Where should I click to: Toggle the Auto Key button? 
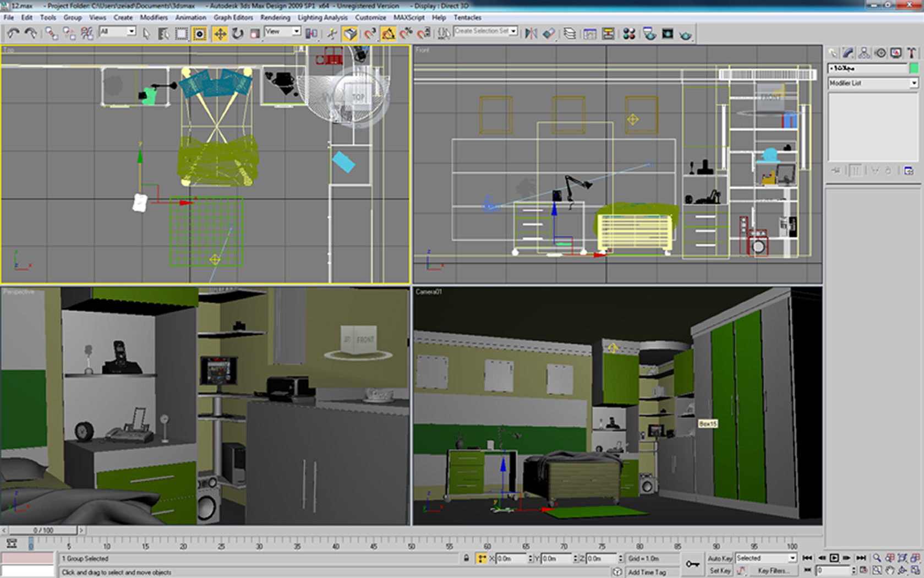(720, 558)
